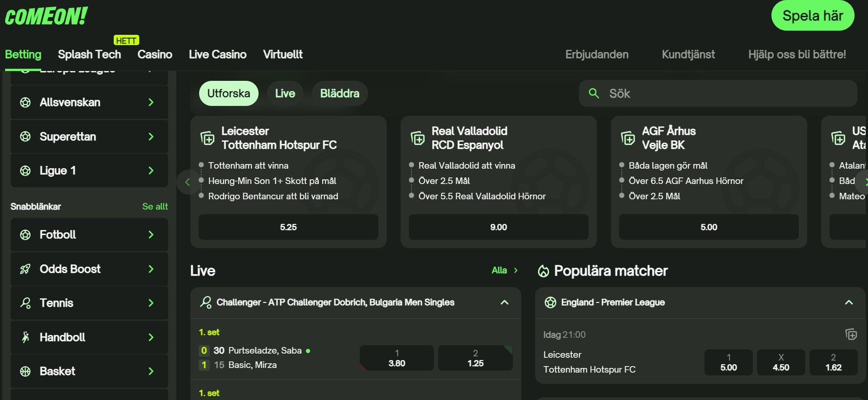Open the Casino tab
The height and width of the screenshot is (400, 868).
click(155, 54)
